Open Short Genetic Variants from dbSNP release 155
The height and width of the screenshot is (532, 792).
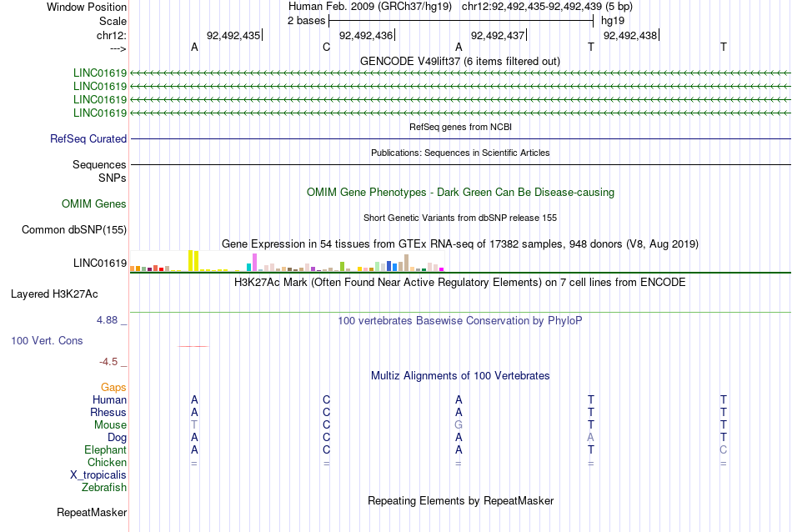pyautogui.click(x=460, y=218)
